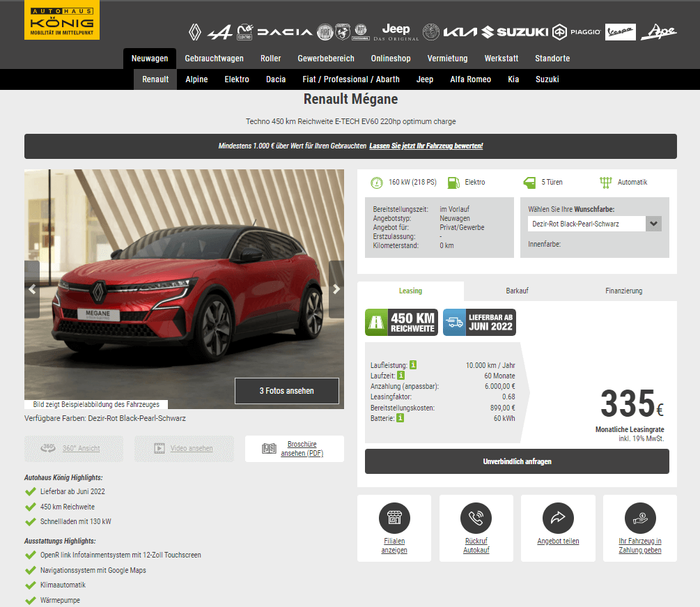The image size is (700, 607).
Task: Open the Wunschfarbe color dropdown
Action: (595, 224)
